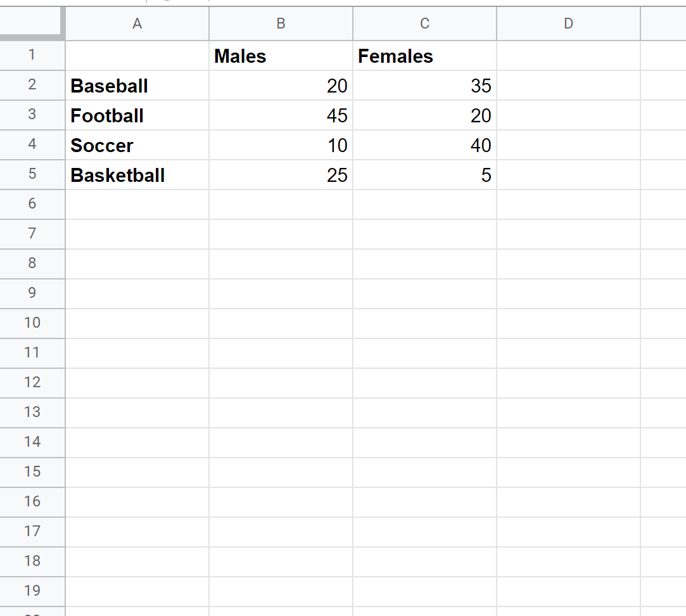
Task: Select the Basketball cell
Action: [137, 175]
